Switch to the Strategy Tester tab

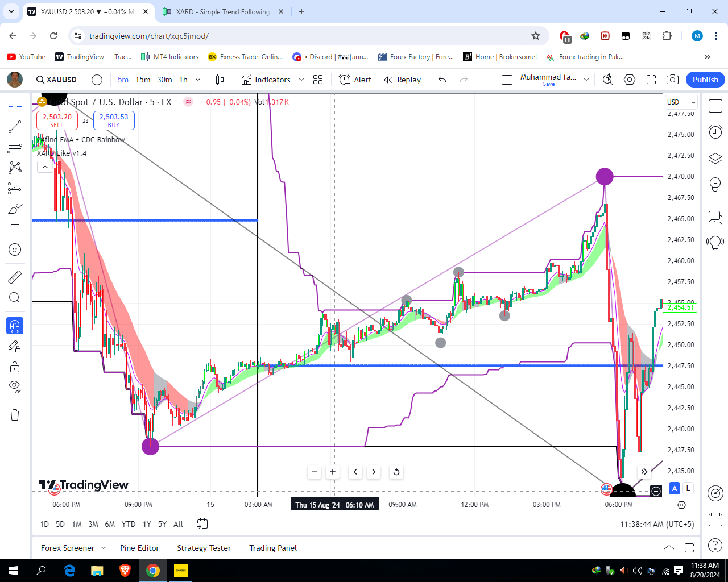pos(204,548)
